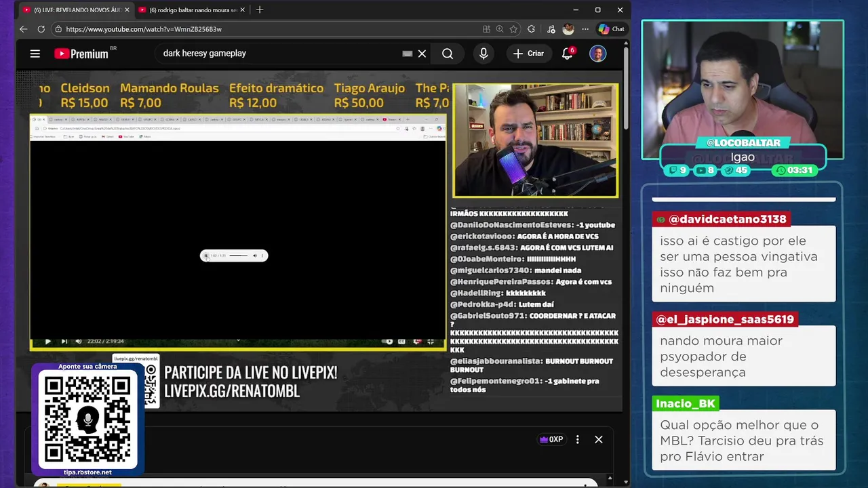This screenshot has width=868, height=488.
Task: Start voice search with the microphone button
Action: (x=484, y=54)
